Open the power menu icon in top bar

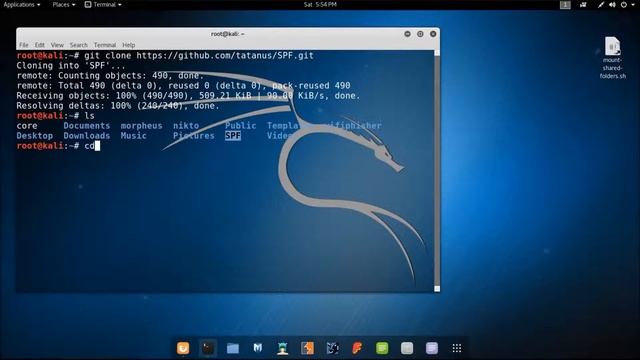(624, 4)
